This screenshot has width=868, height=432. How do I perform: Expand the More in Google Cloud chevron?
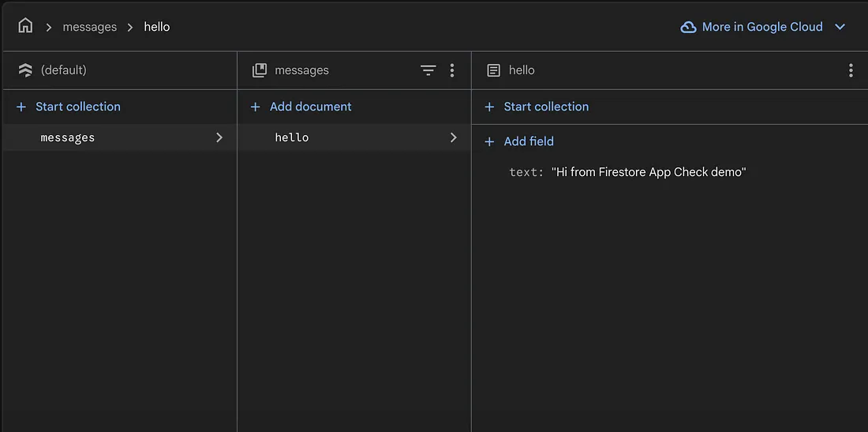coord(840,27)
